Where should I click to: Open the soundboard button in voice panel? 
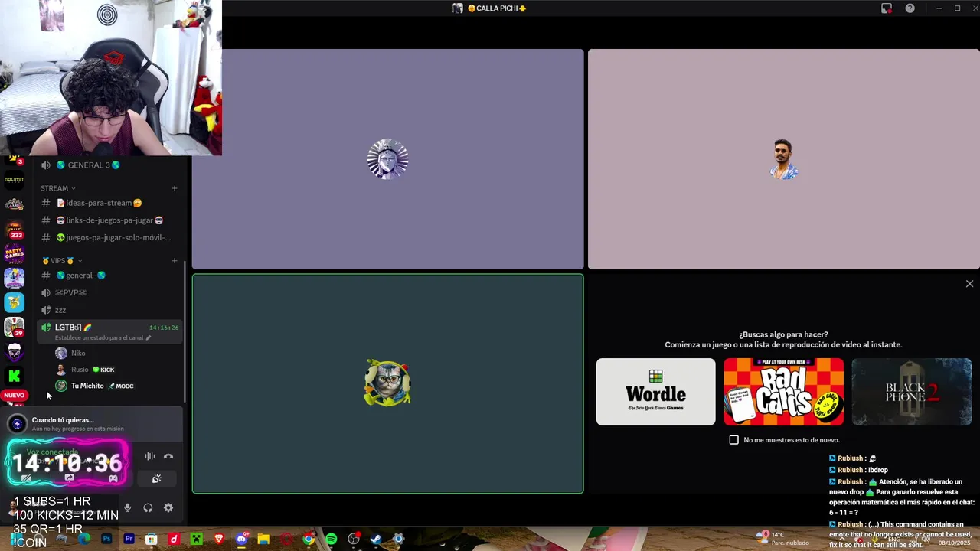(x=157, y=478)
